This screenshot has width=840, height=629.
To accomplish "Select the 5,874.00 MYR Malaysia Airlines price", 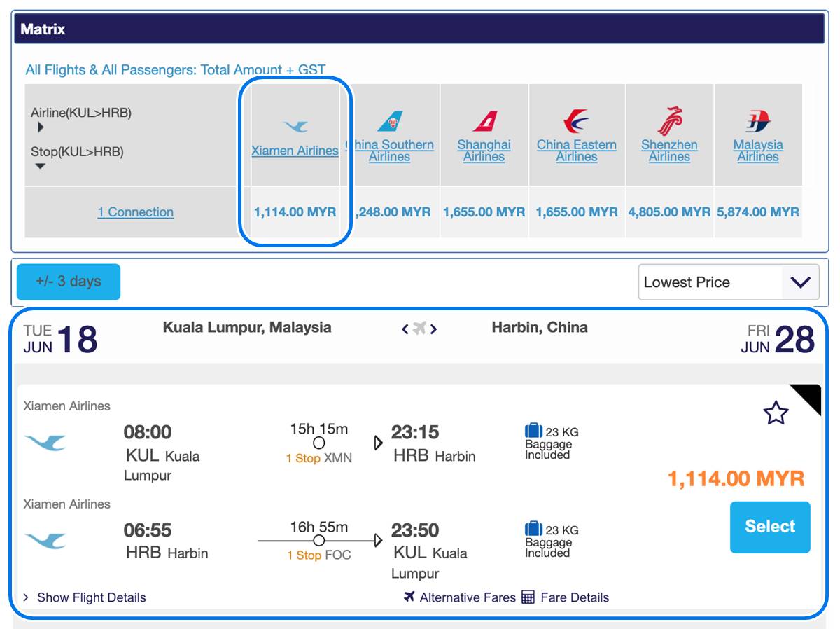I will tap(758, 212).
